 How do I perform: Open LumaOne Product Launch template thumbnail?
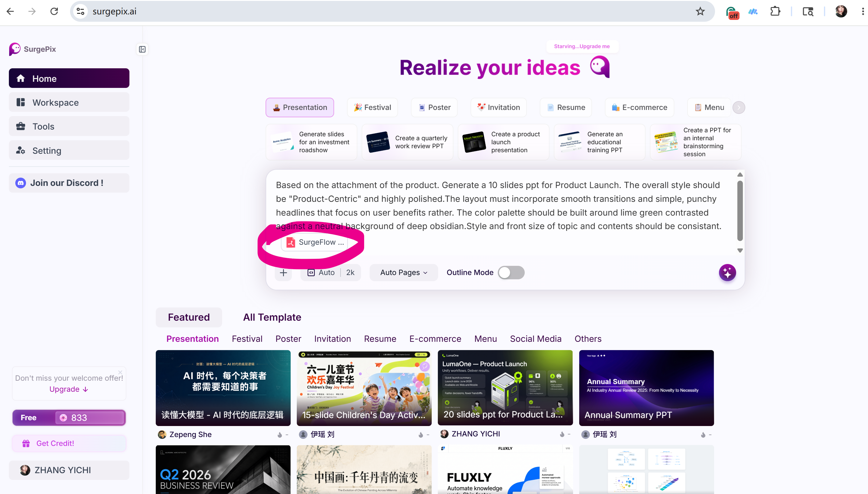click(x=505, y=387)
